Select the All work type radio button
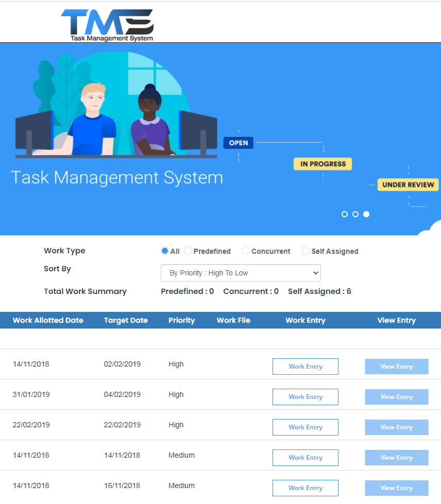Viewport: 441px width, 504px height. [165, 251]
